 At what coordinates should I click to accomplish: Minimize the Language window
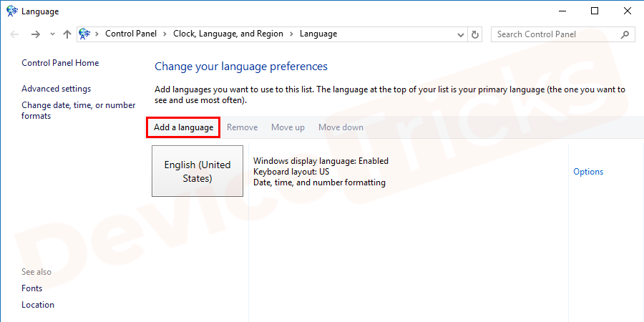coord(562,11)
